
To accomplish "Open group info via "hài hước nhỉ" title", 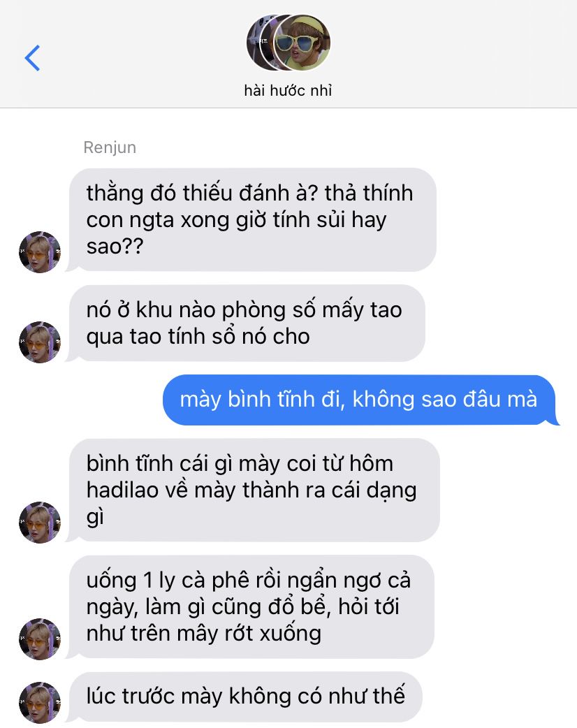I will (x=288, y=90).
